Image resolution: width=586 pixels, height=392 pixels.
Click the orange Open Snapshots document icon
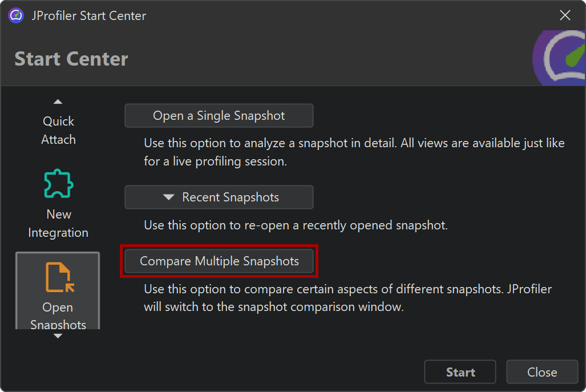[x=58, y=277]
